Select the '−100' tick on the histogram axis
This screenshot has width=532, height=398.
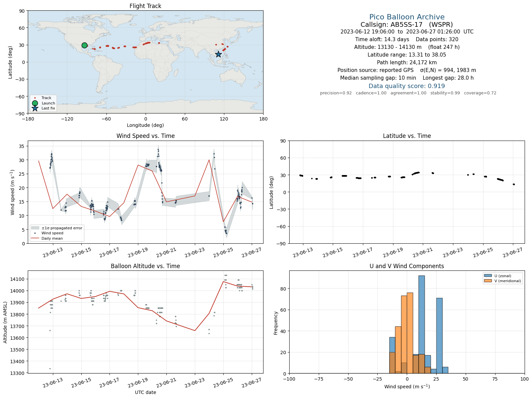tap(289, 379)
